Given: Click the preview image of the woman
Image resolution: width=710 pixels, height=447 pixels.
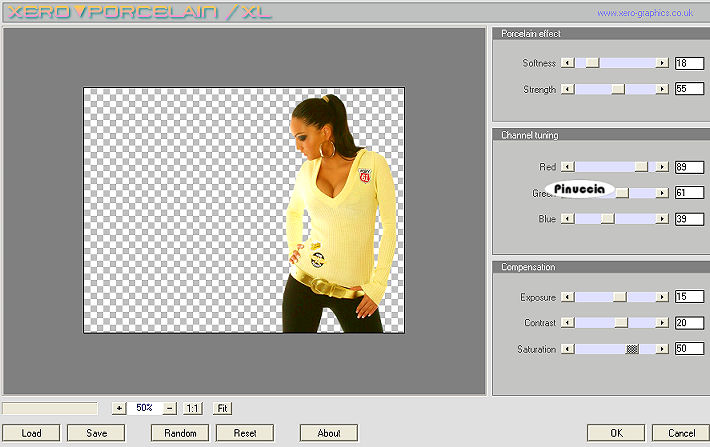Looking at the screenshot, I should pos(244,210).
